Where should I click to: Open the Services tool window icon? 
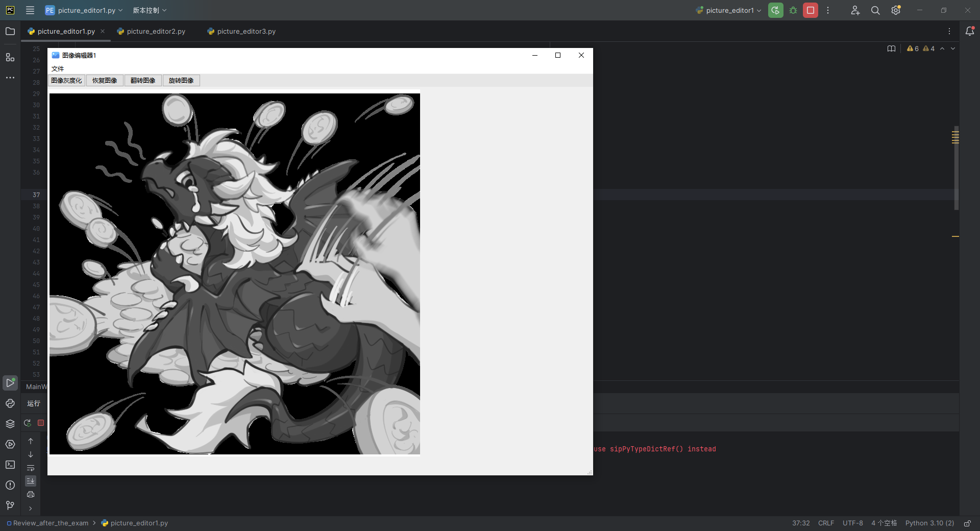(x=10, y=444)
